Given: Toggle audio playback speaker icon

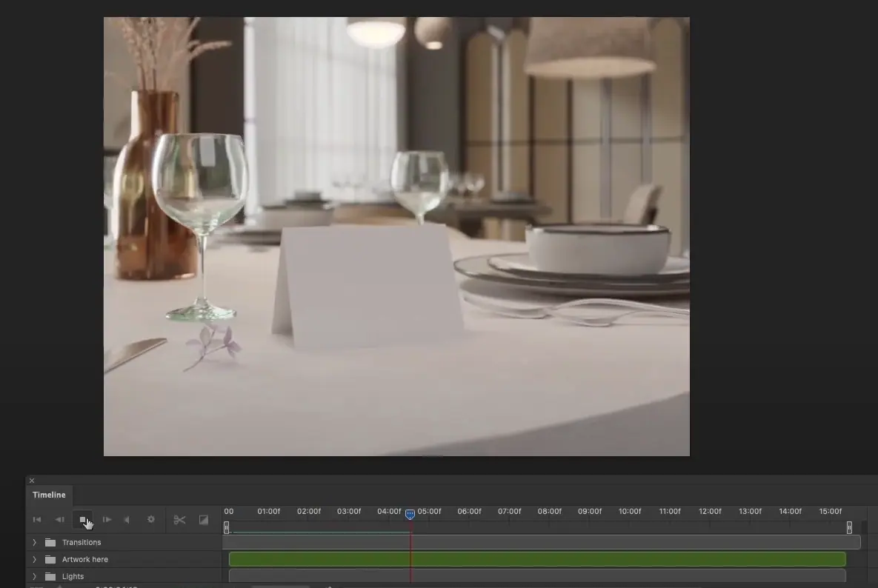Looking at the screenshot, I should [x=127, y=520].
